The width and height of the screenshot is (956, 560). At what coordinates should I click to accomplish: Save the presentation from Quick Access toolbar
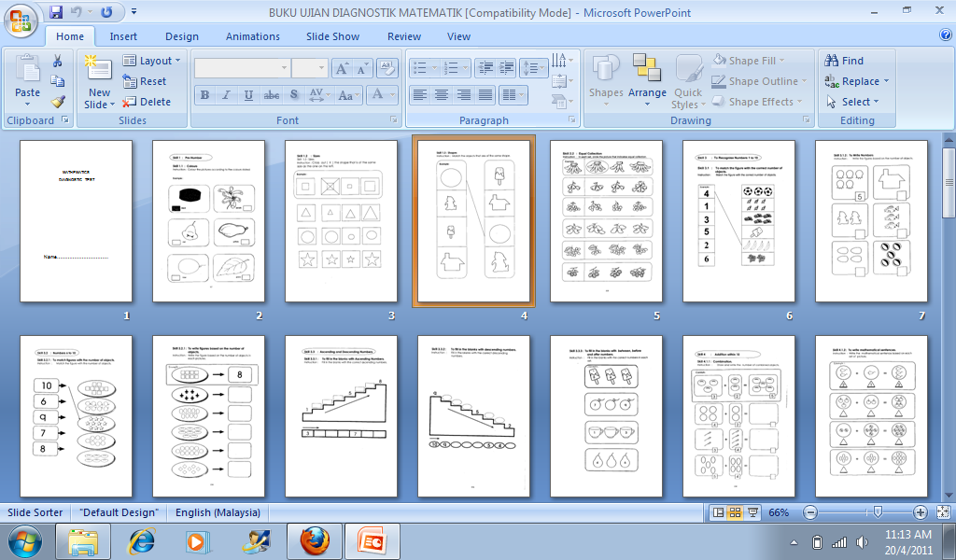56,11
